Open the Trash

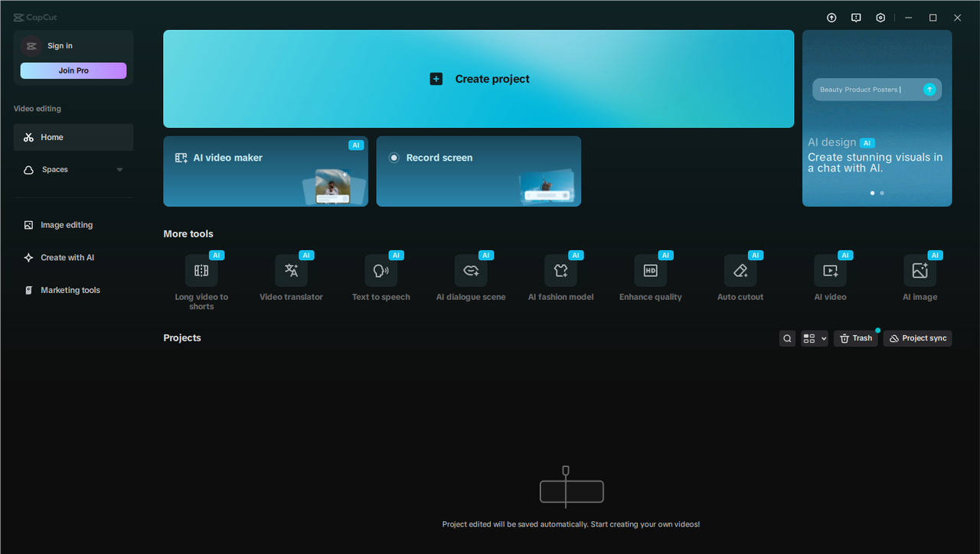(855, 337)
